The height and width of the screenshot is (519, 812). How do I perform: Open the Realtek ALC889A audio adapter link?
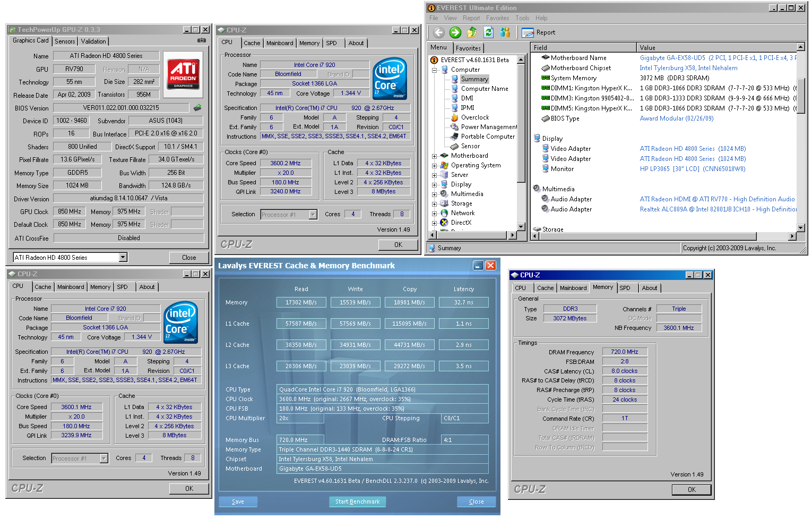pos(718,209)
